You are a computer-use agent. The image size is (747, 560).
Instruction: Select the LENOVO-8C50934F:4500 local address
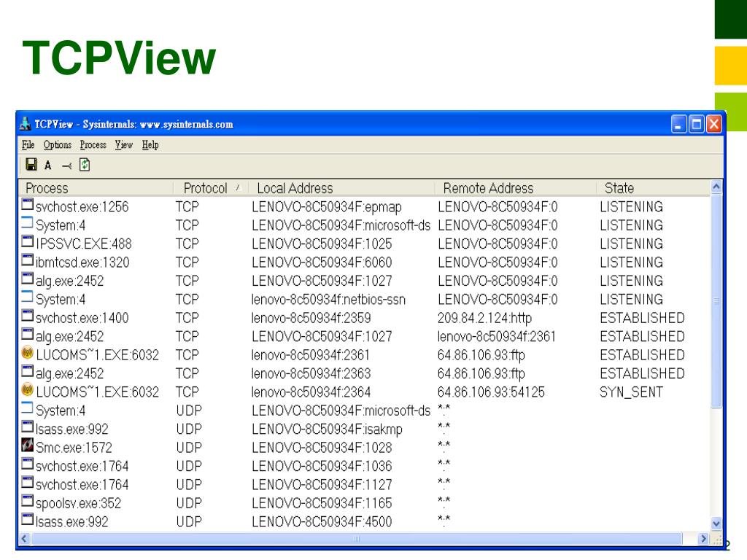[x=322, y=521]
